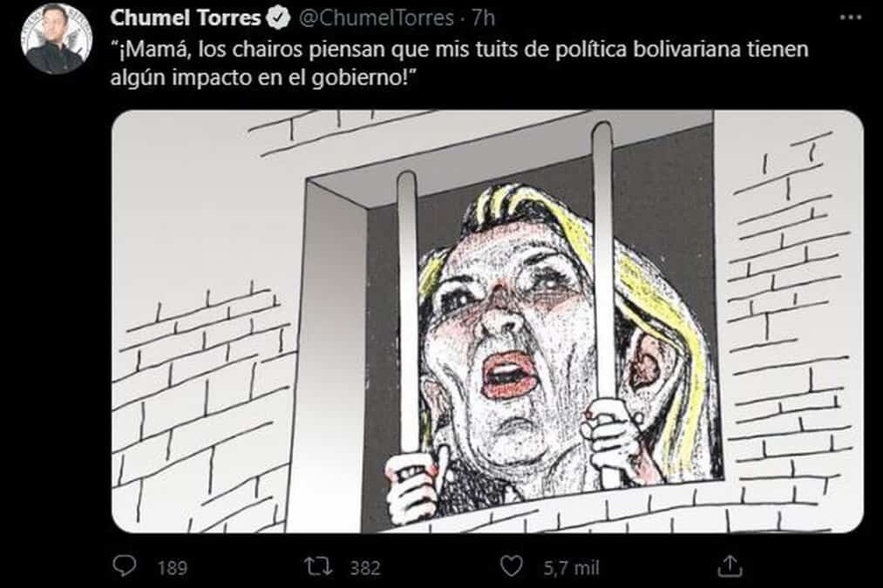Image resolution: width=883 pixels, height=588 pixels.
Task: Like the tweet with the heart icon
Action: tap(512, 566)
